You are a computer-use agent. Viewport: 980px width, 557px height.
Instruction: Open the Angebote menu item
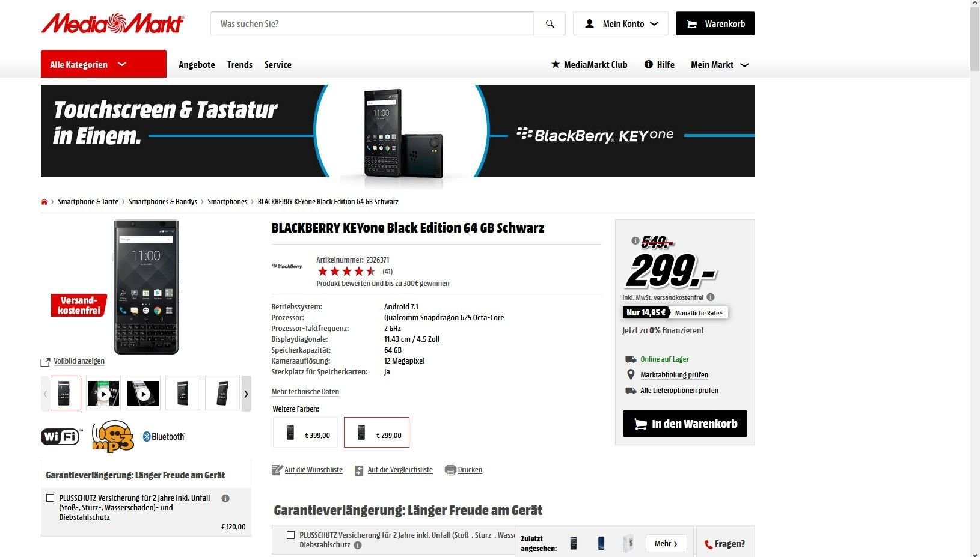point(197,65)
